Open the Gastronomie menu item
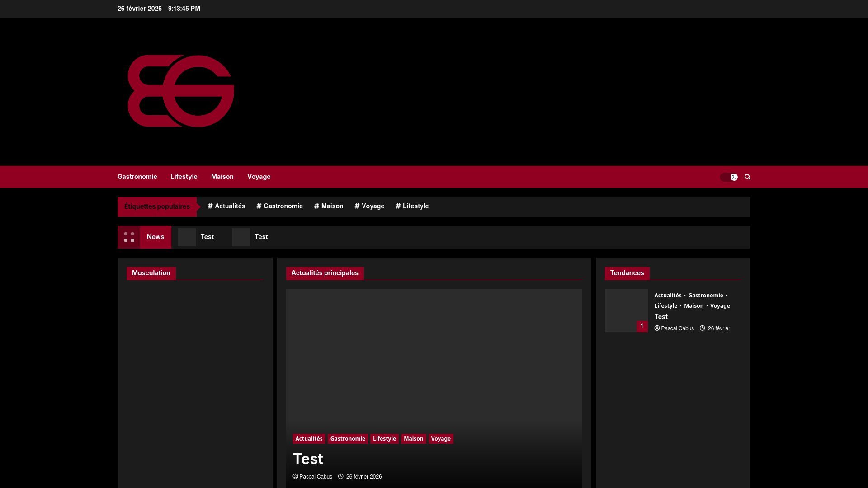This screenshot has width=868, height=488. [x=137, y=177]
